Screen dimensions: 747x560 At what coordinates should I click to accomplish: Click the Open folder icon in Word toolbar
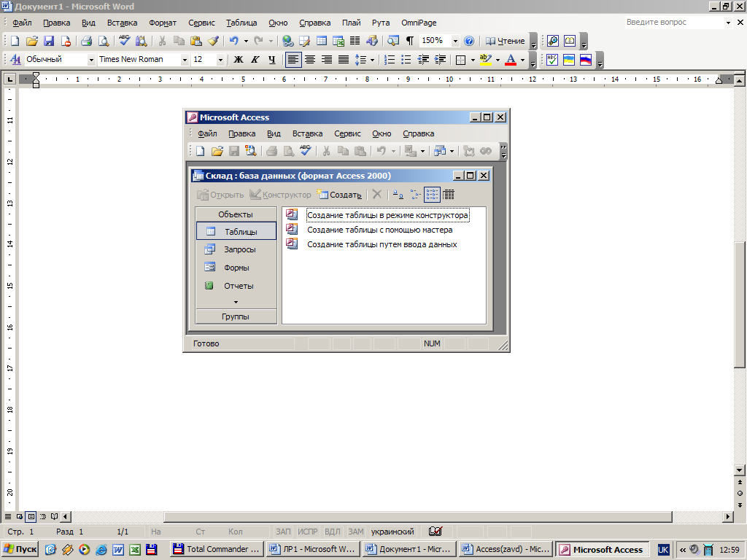(x=31, y=41)
